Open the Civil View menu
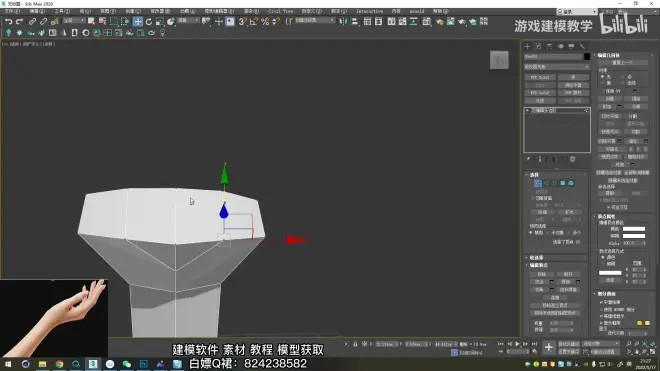660x371 pixels. coord(280,11)
